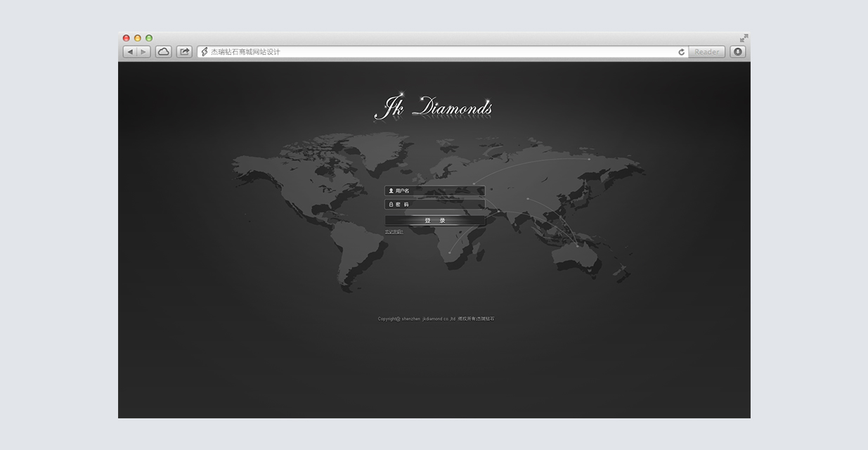Click the copyright footer text

coord(436,319)
